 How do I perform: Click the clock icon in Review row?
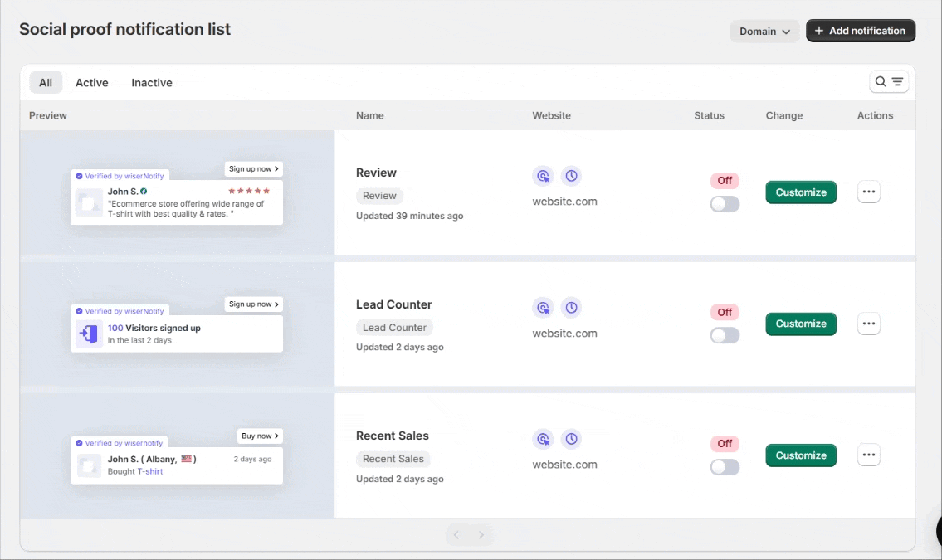(x=571, y=176)
